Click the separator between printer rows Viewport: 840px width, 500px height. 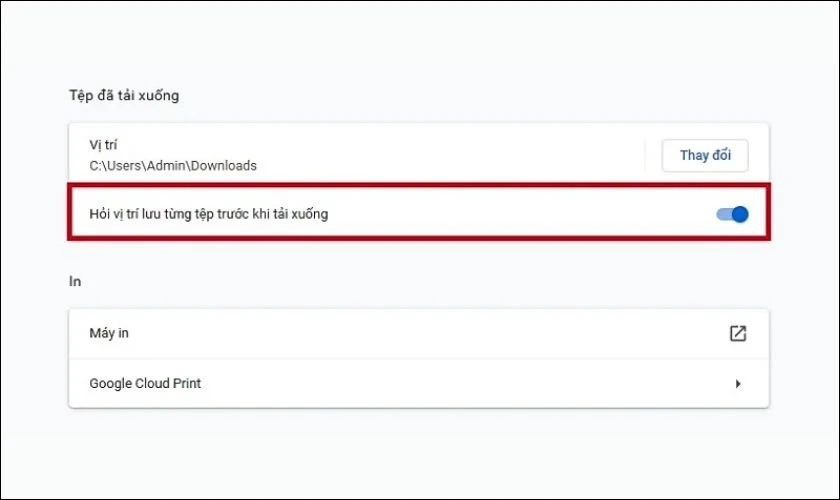[419, 359]
